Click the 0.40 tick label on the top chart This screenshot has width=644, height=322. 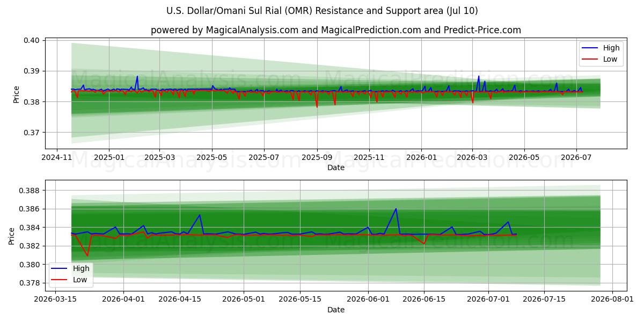[32, 40]
